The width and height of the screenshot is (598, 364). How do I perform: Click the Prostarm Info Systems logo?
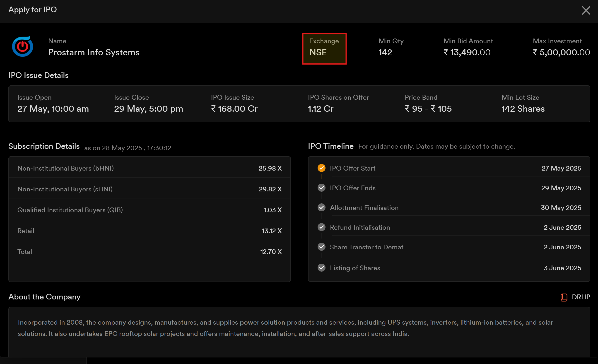click(23, 46)
